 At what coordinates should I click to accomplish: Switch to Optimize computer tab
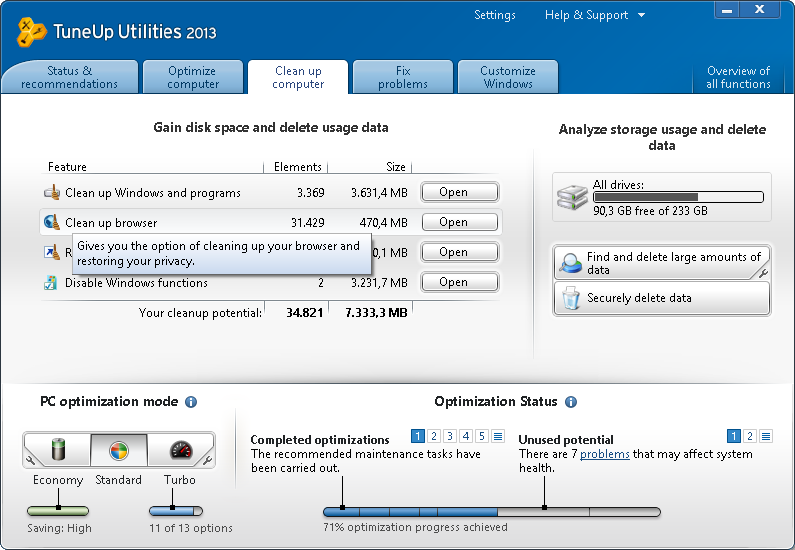pos(193,77)
